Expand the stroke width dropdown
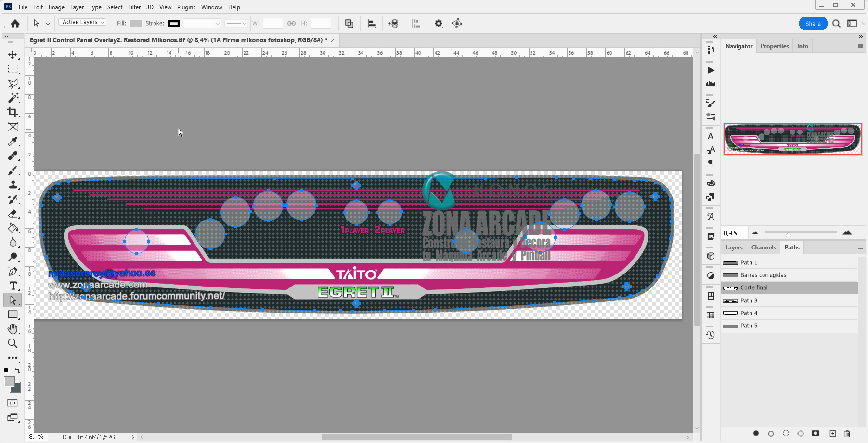The image size is (868, 443). (218, 24)
